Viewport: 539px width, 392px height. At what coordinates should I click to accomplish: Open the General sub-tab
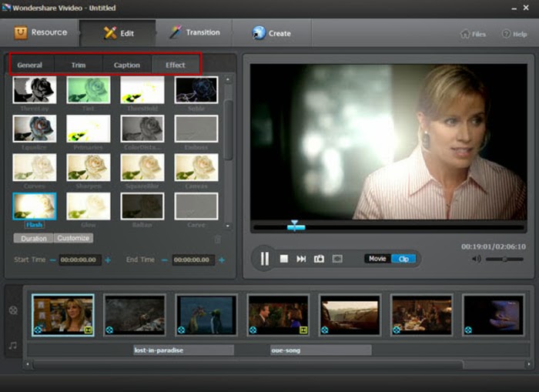coord(30,65)
